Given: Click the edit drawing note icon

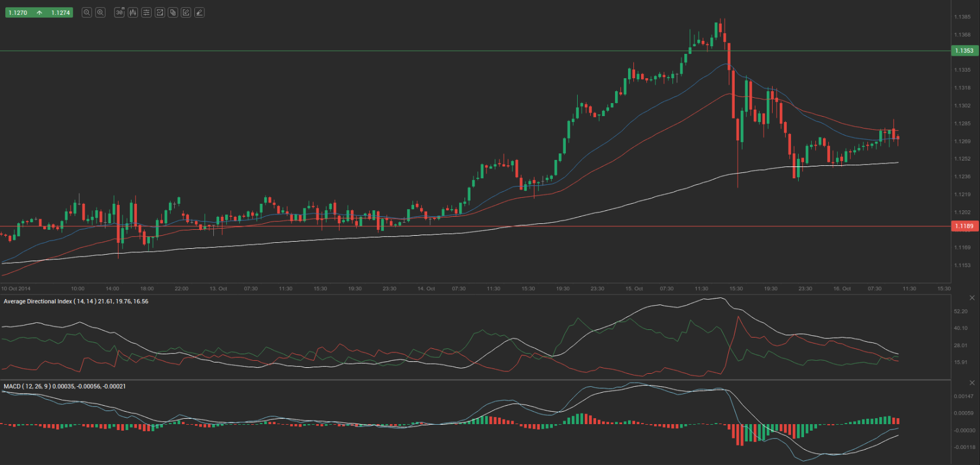Looking at the screenshot, I should point(186,12).
